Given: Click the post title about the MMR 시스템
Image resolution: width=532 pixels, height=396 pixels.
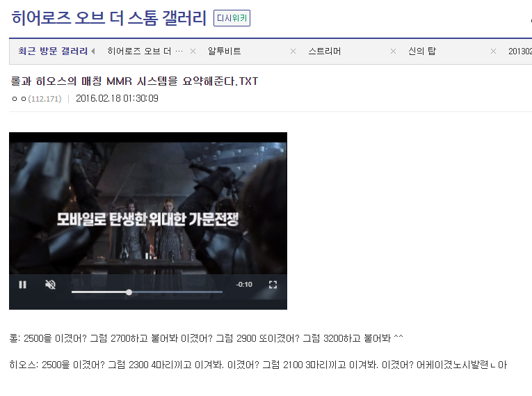Looking at the screenshot, I should [134, 81].
